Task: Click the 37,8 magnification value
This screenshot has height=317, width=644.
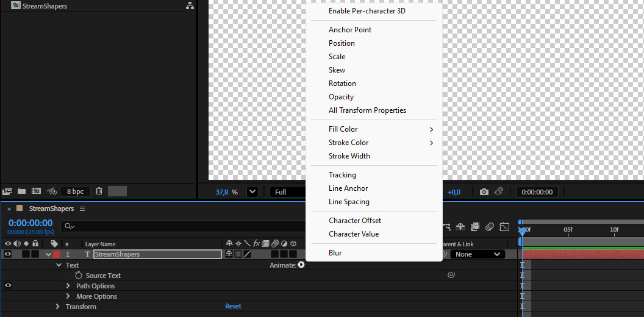Action: pyautogui.click(x=222, y=192)
